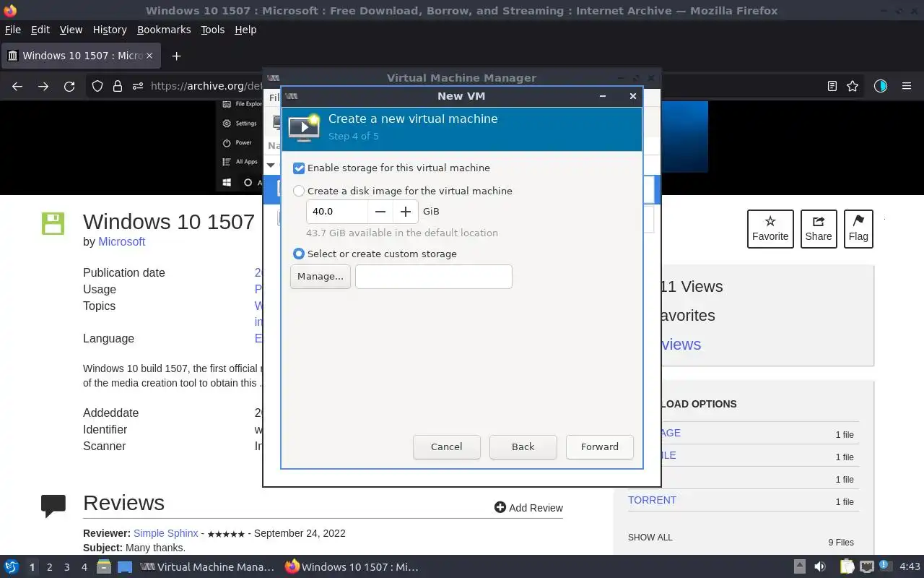Screen dimensions: 924x578
Task: Bookmark this page with star icon
Action: point(853,86)
